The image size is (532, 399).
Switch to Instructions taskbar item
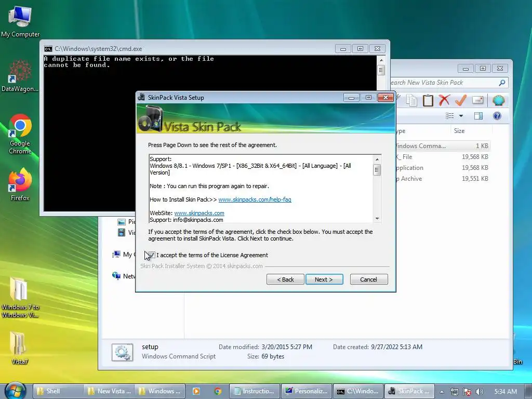(x=255, y=391)
